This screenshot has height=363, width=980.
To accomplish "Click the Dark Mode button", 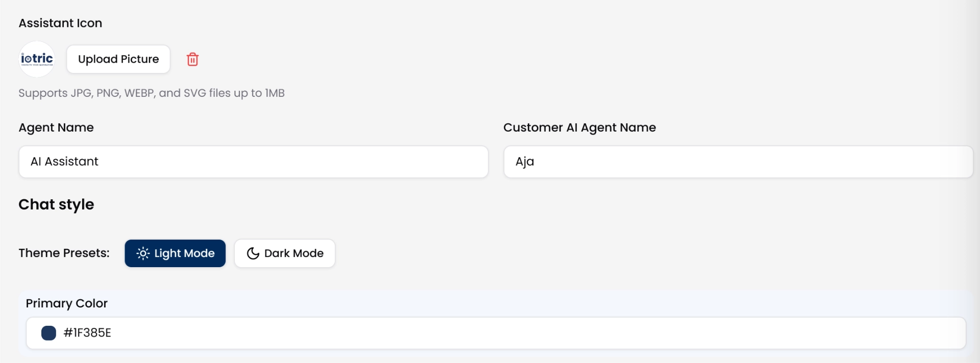I will (x=284, y=253).
